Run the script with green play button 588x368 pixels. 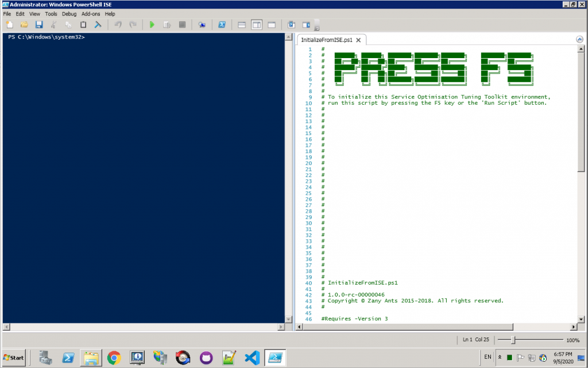point(152,25)
